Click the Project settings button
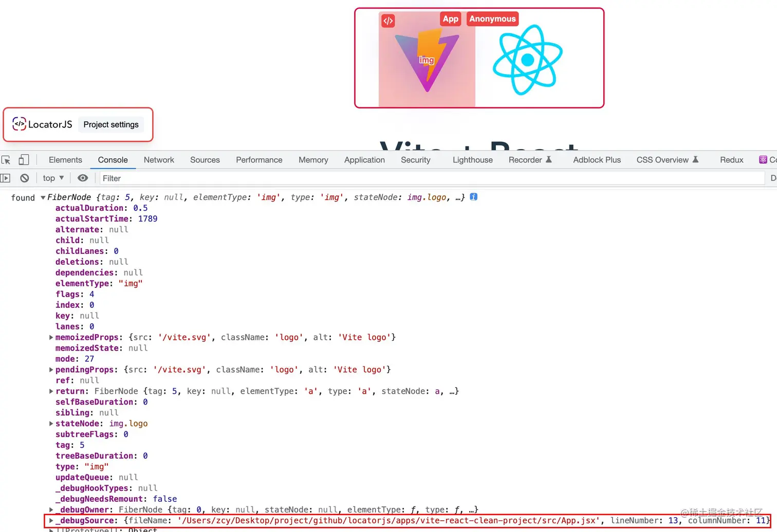The image size is (777, 532). [111, 124]
